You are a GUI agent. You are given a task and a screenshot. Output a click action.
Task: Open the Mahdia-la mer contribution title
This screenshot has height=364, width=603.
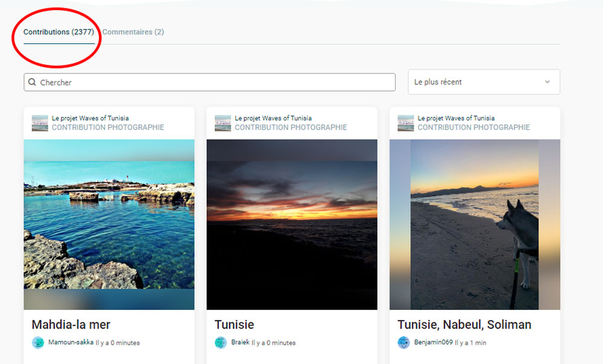[x=71, y=325]
